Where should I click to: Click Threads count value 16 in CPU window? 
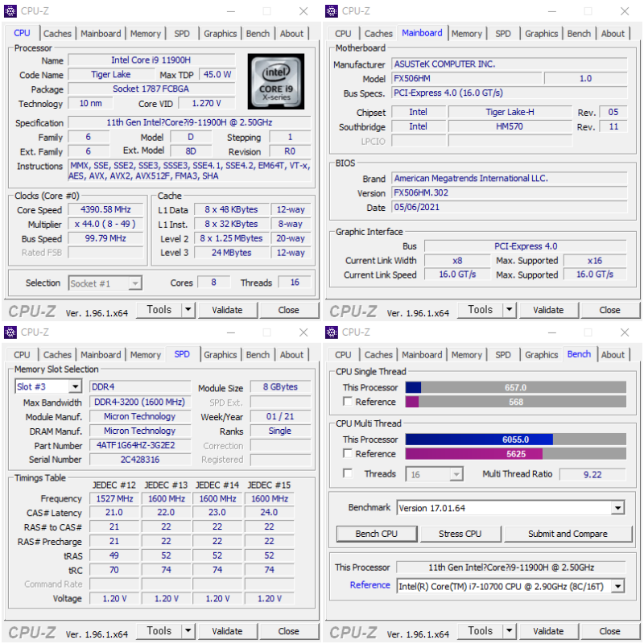click(x=295, y=283)
